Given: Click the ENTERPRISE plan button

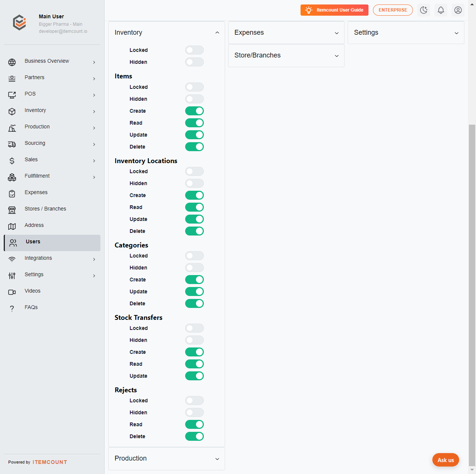Looking at the screenshot, I should click(x=393, y=10).
